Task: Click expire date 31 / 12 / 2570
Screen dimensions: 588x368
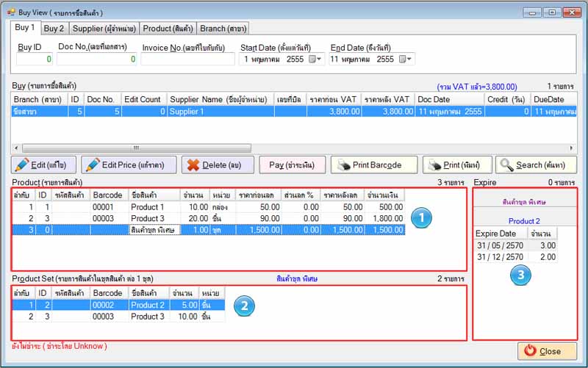Action: 501,257
